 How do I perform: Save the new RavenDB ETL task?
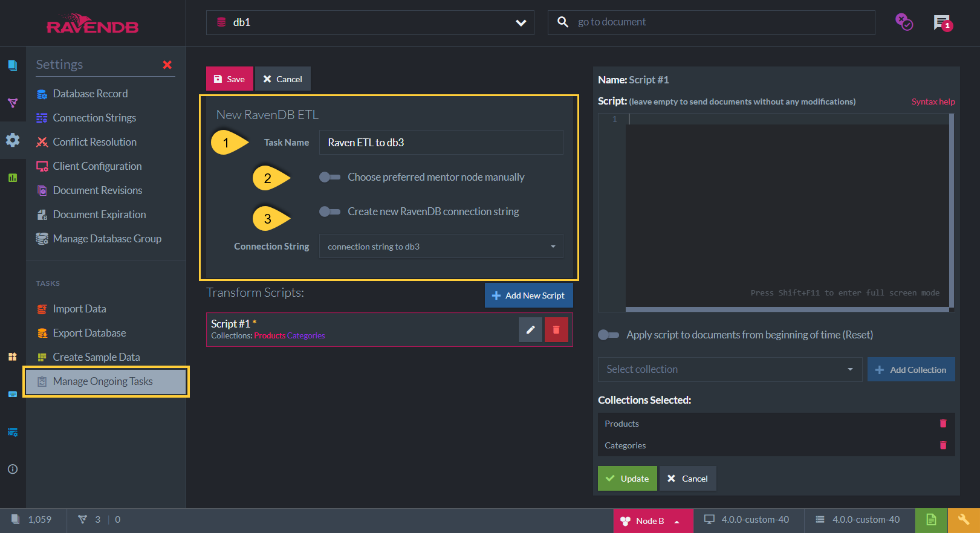pos(230,79)
